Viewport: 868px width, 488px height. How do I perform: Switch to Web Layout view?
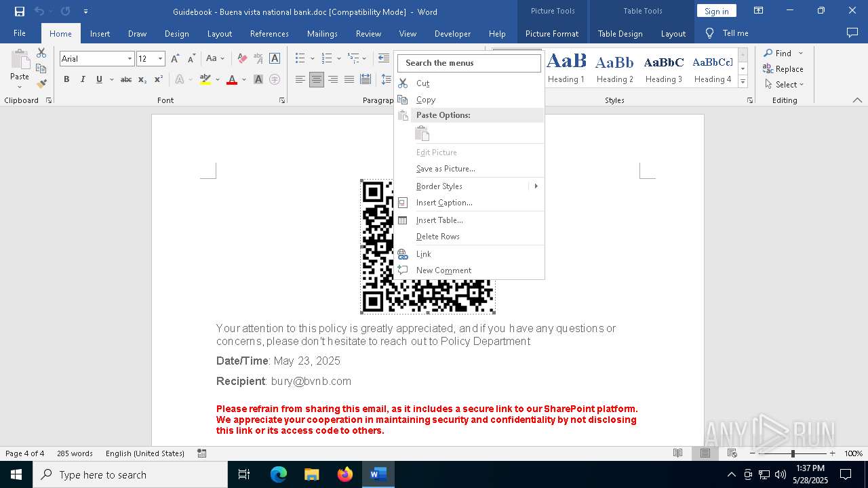pyautogui.click(x=732, y=453)
